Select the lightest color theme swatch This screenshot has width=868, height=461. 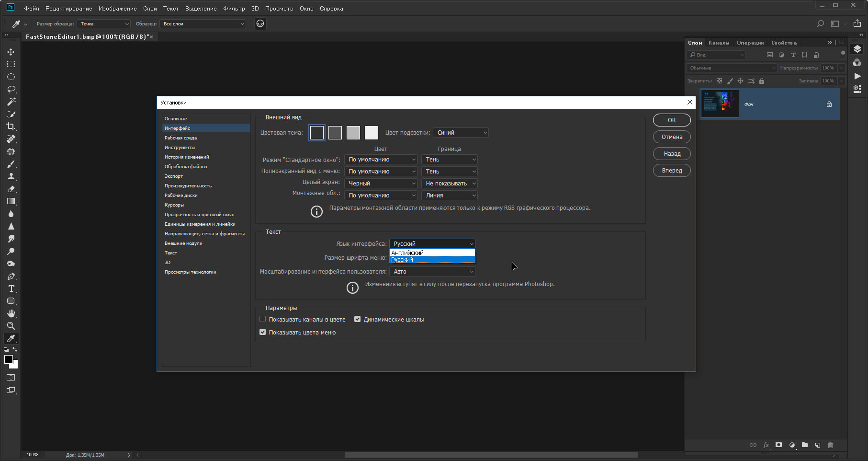tap(372, 133)
